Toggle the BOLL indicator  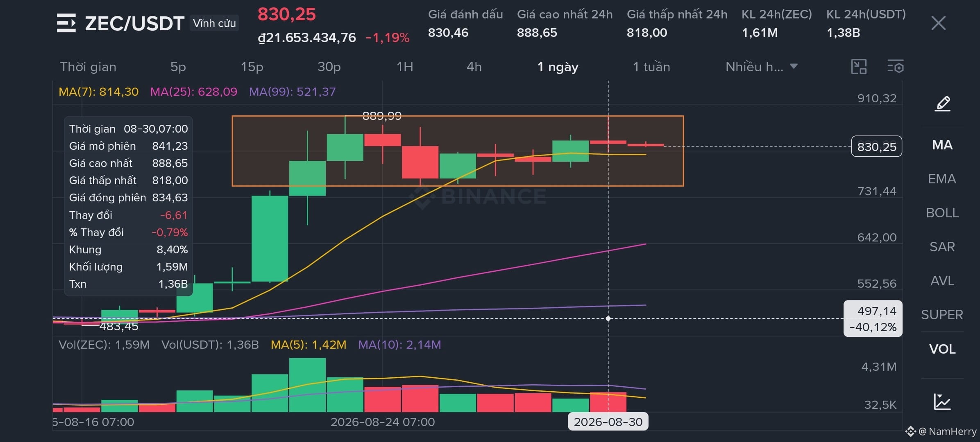point(942,213)
